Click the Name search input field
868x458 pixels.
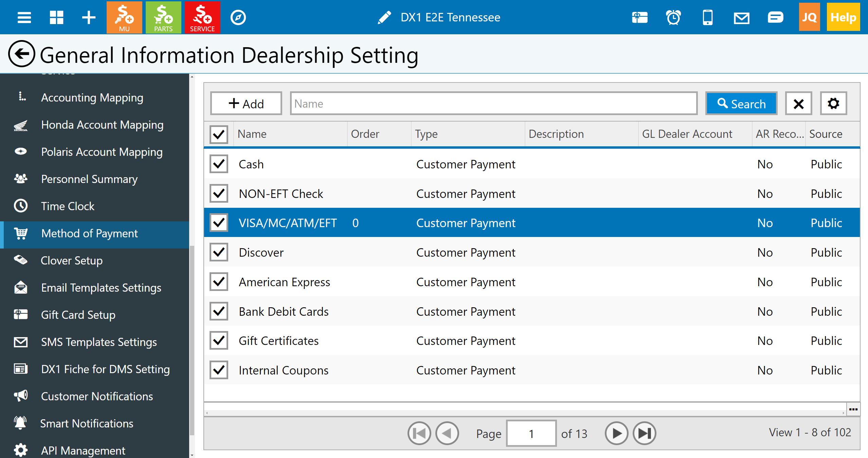click(x=493, y=104)
